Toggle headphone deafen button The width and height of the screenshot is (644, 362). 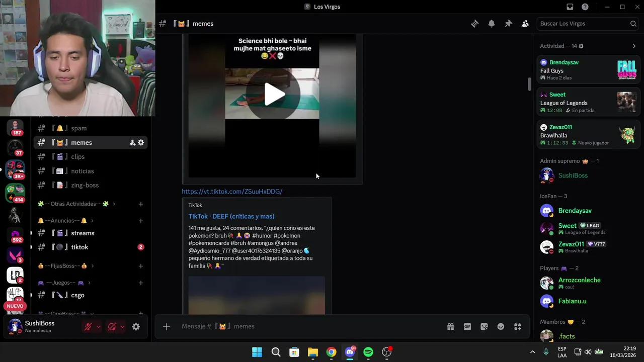point(112,327)
